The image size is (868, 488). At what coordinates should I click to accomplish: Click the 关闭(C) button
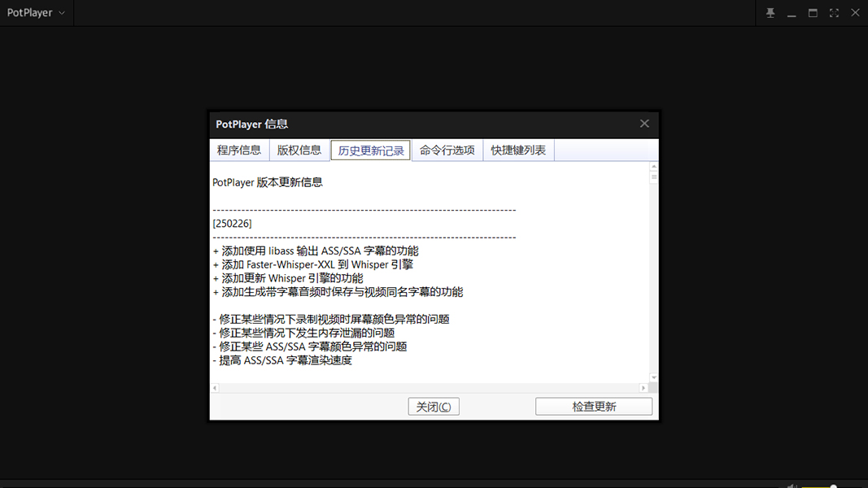click(x=434, y=407)
